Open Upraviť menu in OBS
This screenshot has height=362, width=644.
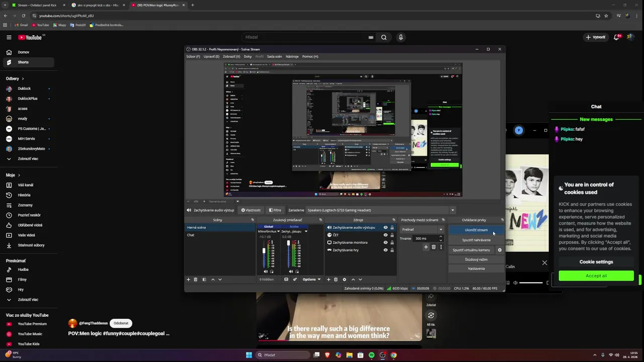[x=211, y=56]
